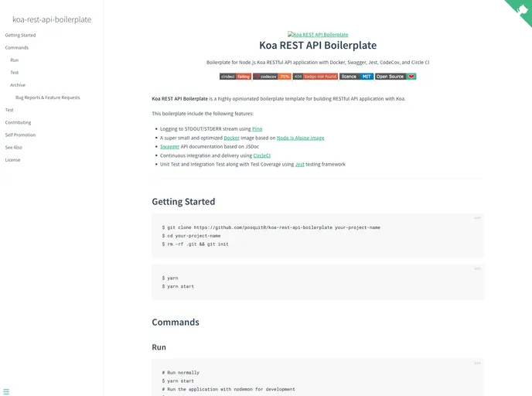Select Archive in sidebar
Viewport: 532px width, 396px height.
[18, 85]
